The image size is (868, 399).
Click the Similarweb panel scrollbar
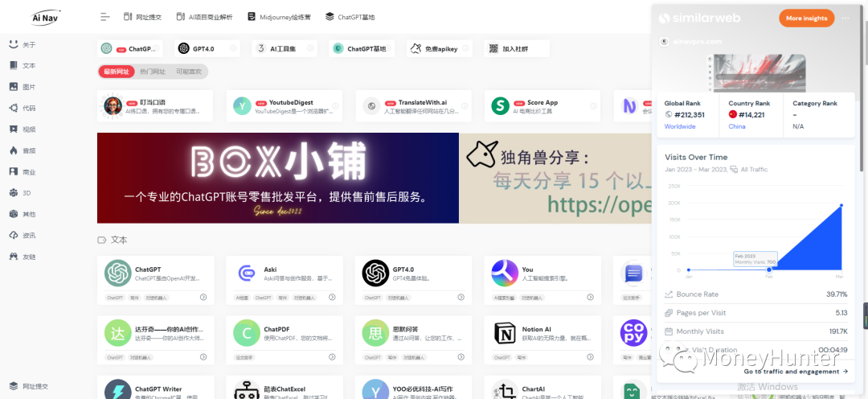(861, 87)
